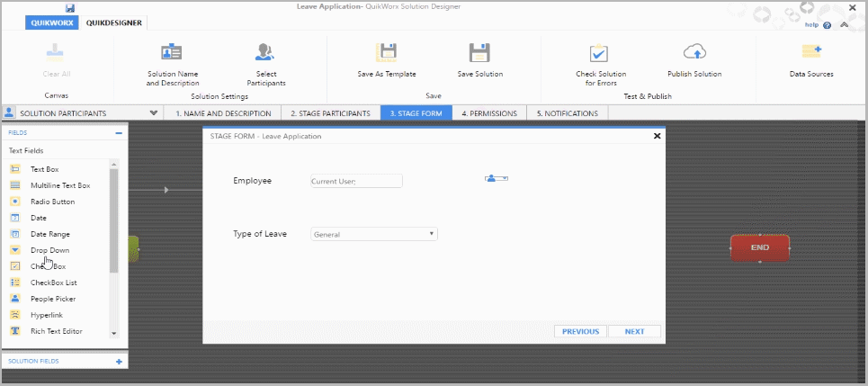Select the Drop Down field icon
This screenshot has height=386, width=868.
pos(15,250)
